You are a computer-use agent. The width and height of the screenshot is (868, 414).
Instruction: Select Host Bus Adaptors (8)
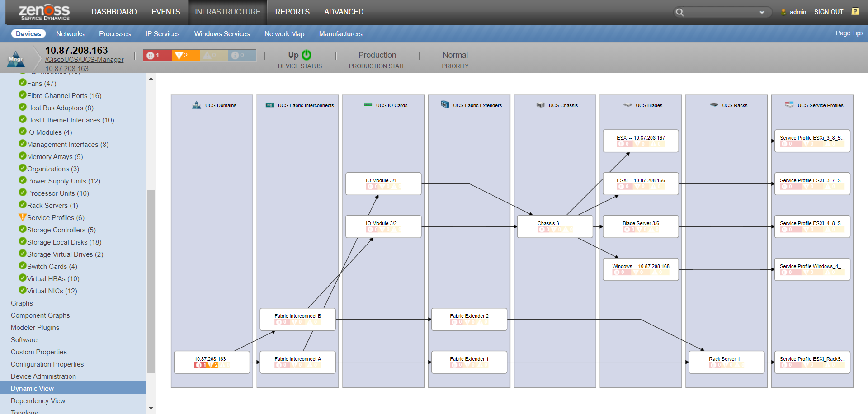(60, 108)
